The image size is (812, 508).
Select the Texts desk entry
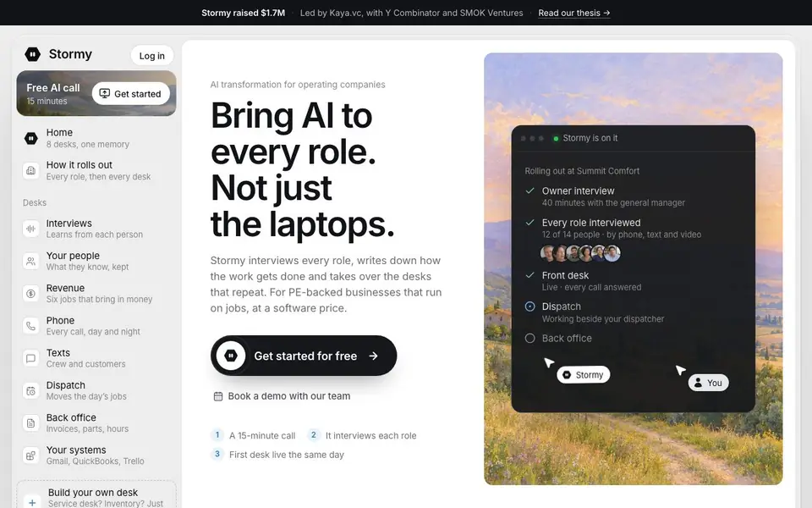pos(96,358)
